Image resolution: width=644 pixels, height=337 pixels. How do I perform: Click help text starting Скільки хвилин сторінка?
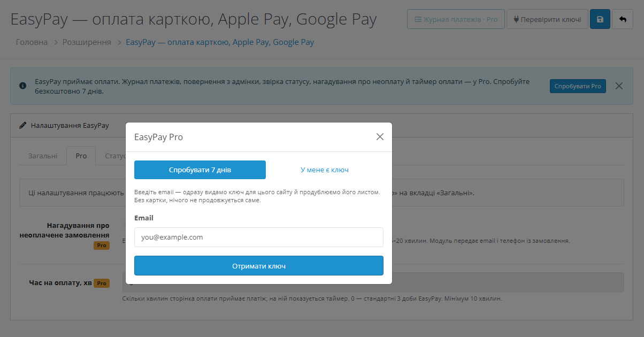click(x=312, y=298)
